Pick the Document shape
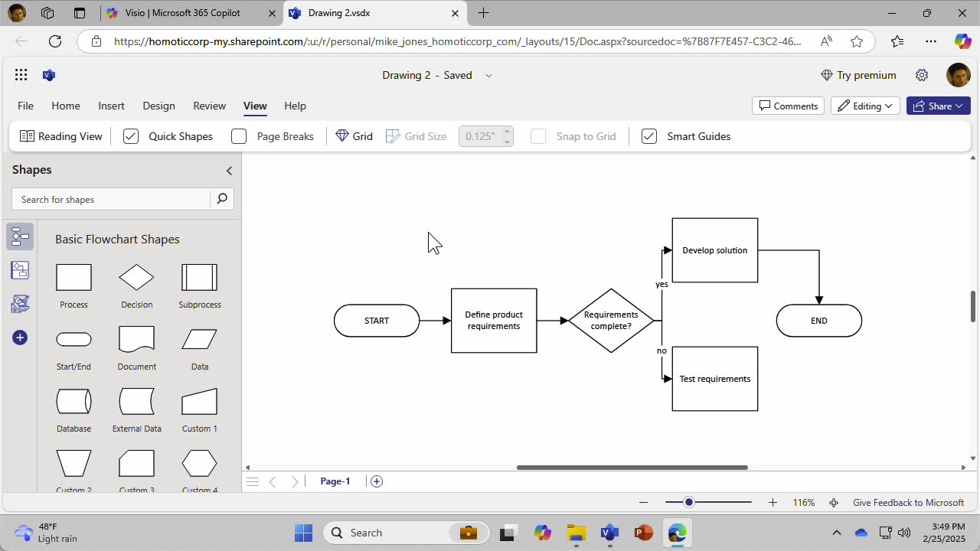Image resolution: width=980 pixels, height=551 pixels. pos(136,339)
